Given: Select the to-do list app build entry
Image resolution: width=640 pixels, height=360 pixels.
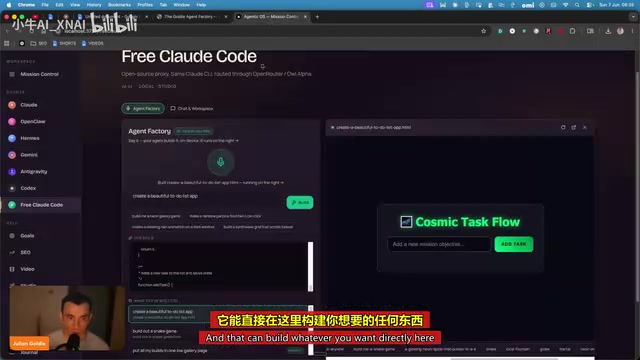Looking at the screenshot, I should pyautogui.click(x=218, y=314).
